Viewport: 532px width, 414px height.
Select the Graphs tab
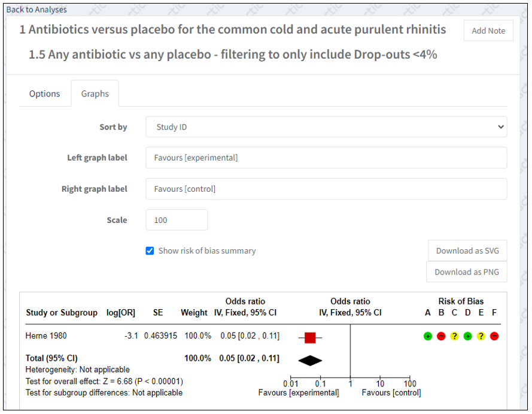[x=95, y=93]
